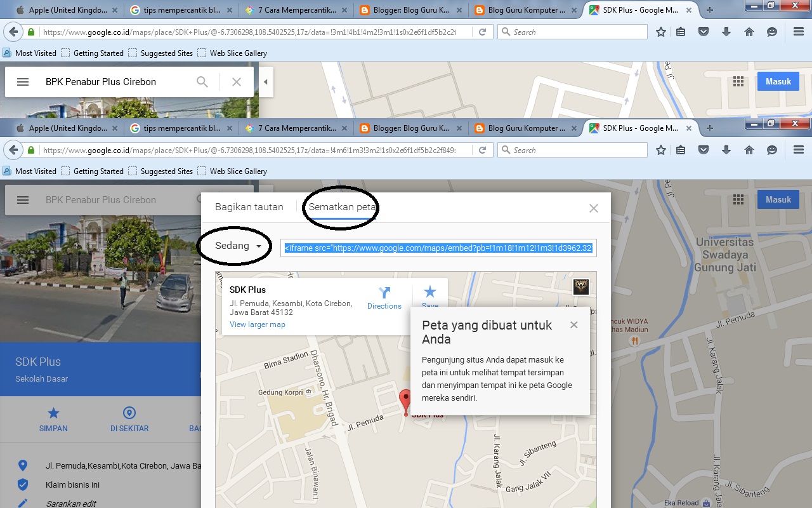Screen dimensions: 812x508
Task: Click the 'Klaim bisnis ini' link
Action: (72, 485)
